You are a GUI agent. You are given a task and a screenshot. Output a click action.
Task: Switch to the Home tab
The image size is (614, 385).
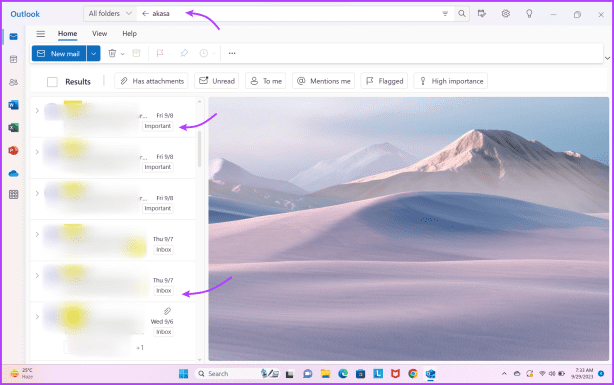67,34
